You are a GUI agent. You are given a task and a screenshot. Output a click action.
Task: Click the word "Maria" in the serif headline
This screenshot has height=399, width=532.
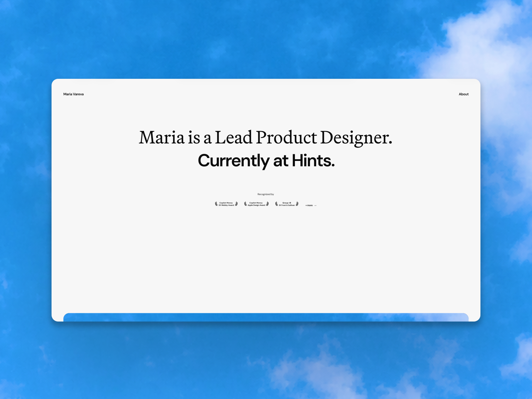(162, 137)
